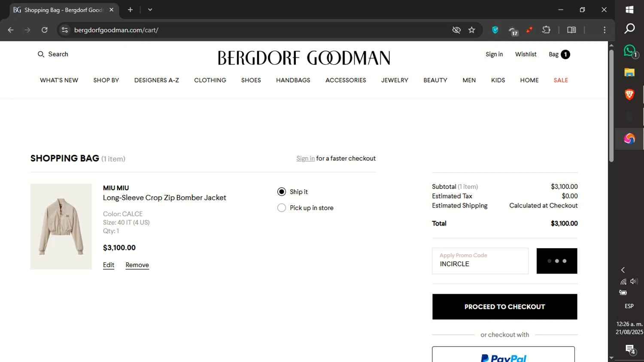Open the Bag with 1 item badge
This screenshot has width=644, height=362.
coord(559,54)
